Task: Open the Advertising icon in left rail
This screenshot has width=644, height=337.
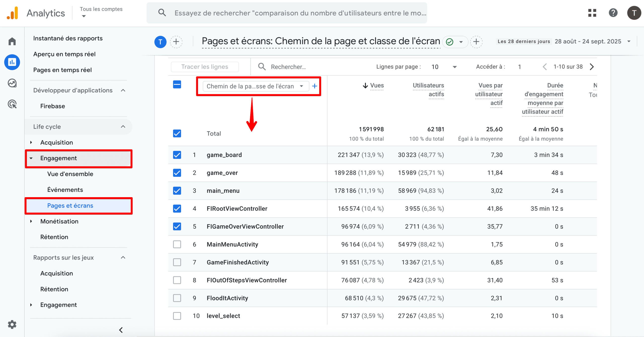Action: (x=12, y=104)
